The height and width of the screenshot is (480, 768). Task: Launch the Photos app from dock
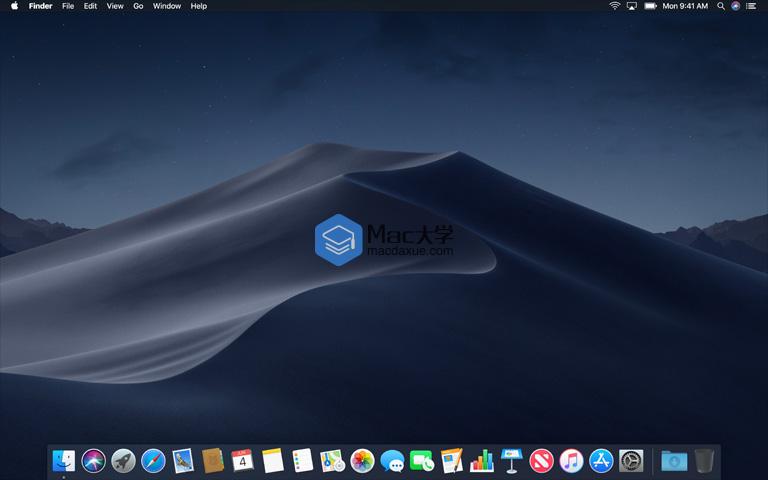[362, 460]
